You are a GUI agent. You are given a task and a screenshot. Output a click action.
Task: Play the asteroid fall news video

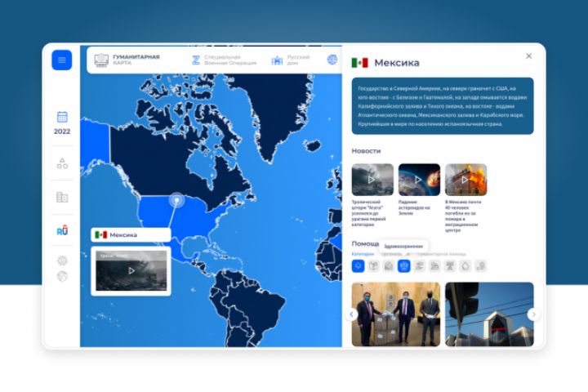[x=419, y=180]
